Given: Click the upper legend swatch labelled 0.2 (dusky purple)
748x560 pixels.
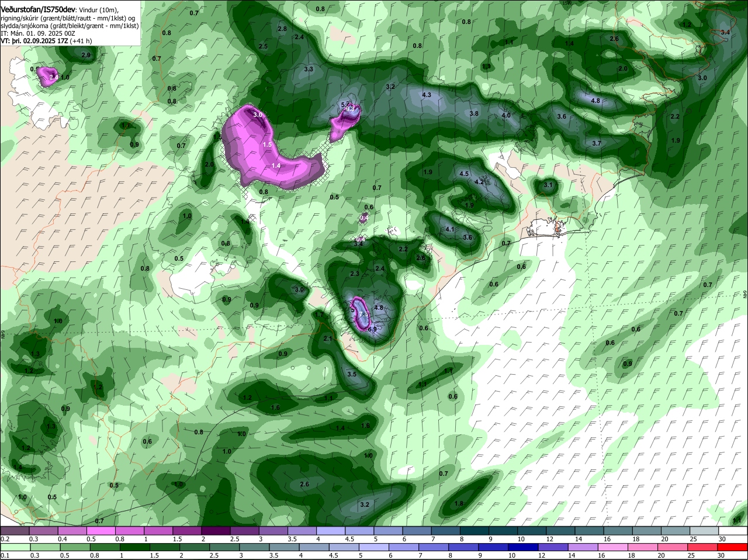Looking at the screenshot, I should (x=15, y=531).
